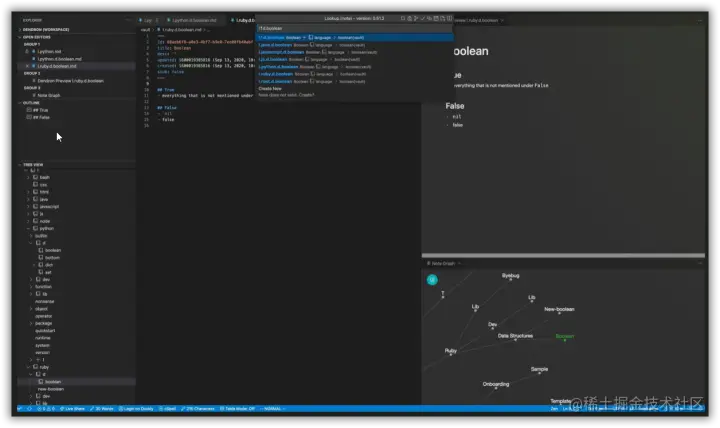
Task: Select the nonsense node in Tree View
Action: [45, 302]
